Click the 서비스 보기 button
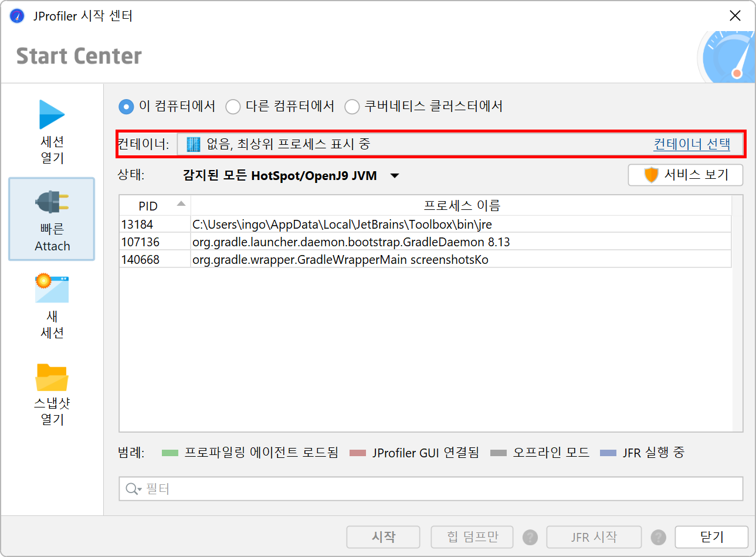 tap(686, 175)
